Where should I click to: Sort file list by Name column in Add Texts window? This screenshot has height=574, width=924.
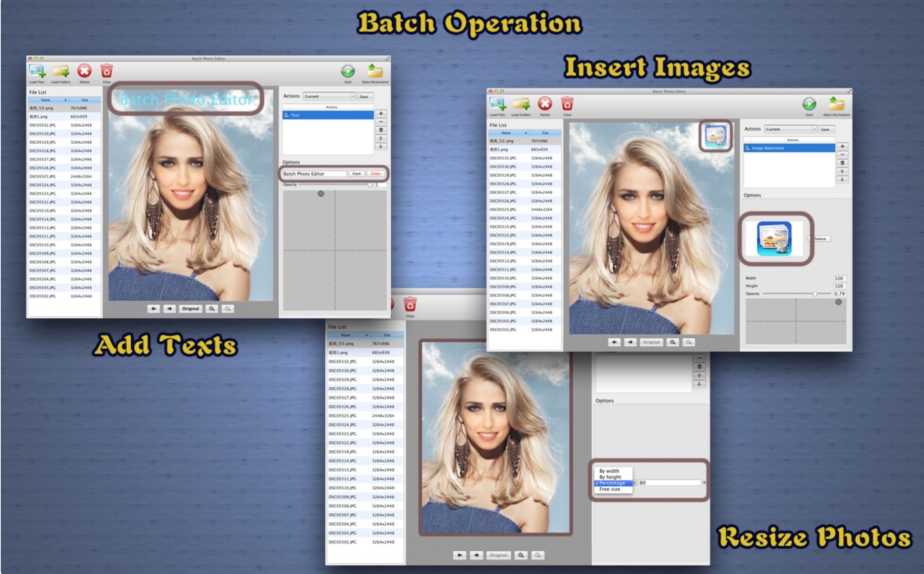(46, 100)
